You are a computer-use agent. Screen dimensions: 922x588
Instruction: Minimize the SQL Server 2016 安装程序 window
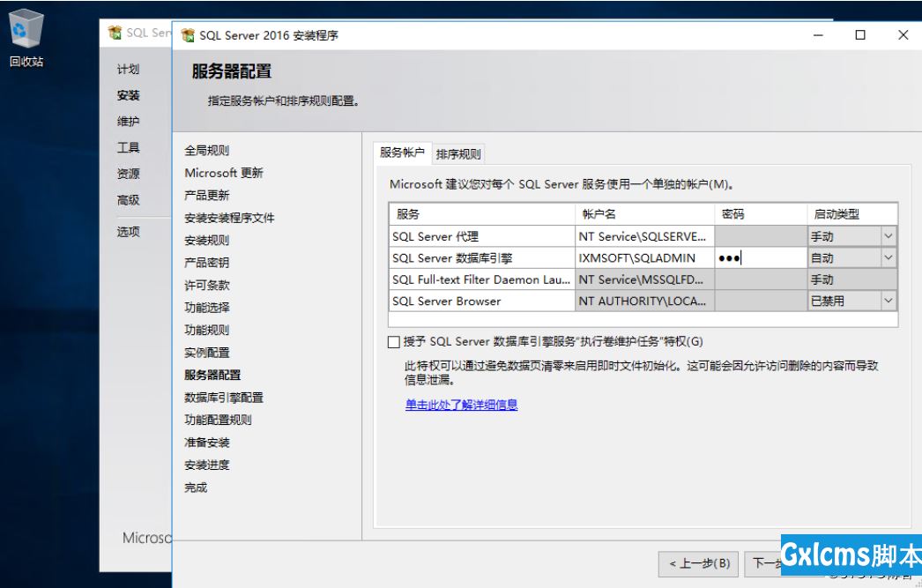point(818,35)
